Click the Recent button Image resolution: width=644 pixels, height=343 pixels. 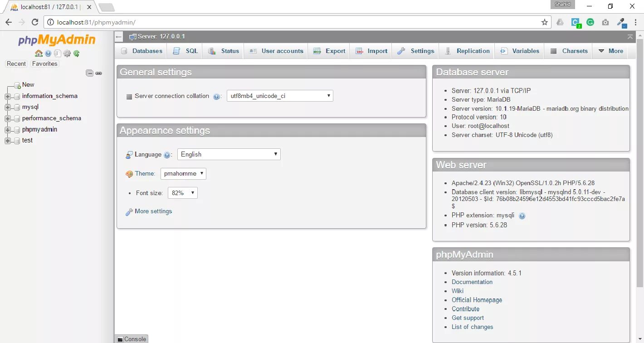(x=16, y=64)
